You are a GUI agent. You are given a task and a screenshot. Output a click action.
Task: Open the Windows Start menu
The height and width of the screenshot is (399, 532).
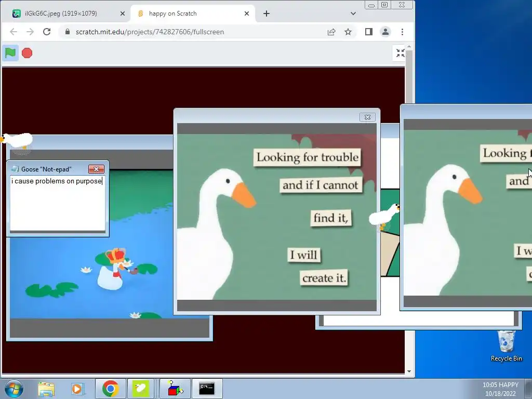[14, 389]
